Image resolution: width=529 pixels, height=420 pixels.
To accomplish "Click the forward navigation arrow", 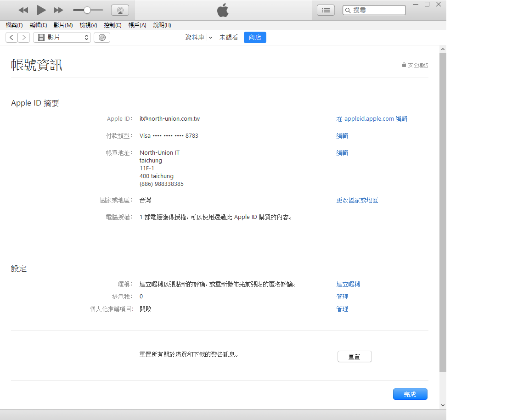I will pyautogui.click(x=23, y=38).
